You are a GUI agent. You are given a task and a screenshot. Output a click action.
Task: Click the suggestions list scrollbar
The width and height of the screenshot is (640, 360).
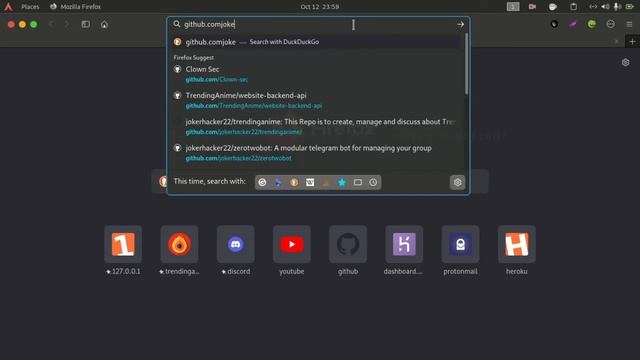pos(466,64)
